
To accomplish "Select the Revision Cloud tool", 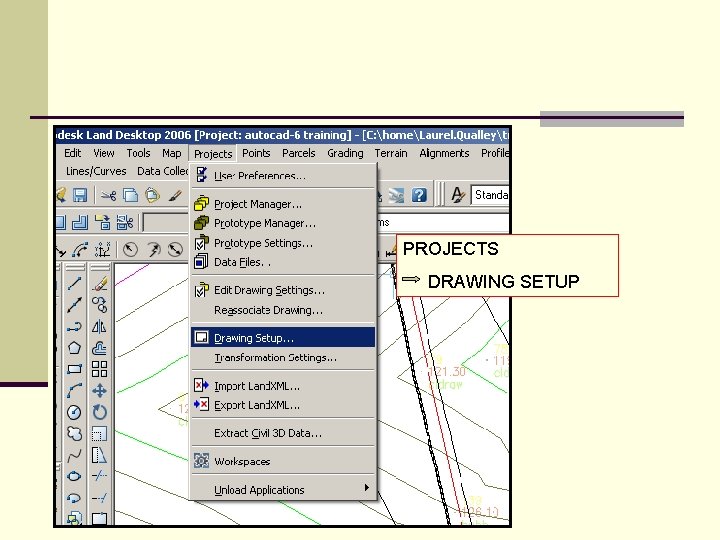I will click(x=74, y=433).
